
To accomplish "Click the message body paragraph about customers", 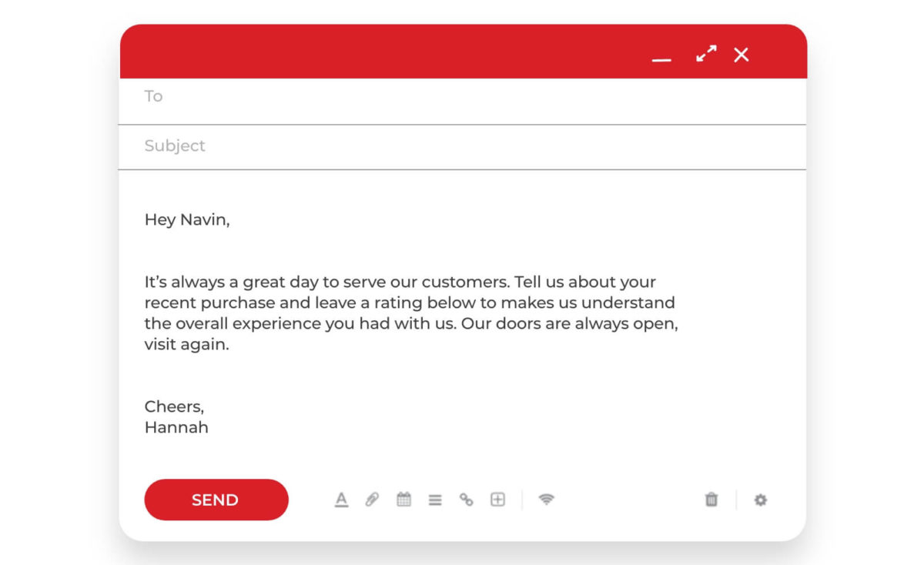I will [411, 313].
